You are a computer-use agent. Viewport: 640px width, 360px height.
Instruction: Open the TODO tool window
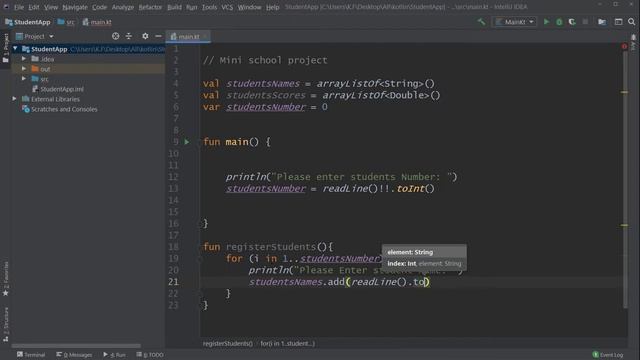pyautogui.click(x=150, y=355)
